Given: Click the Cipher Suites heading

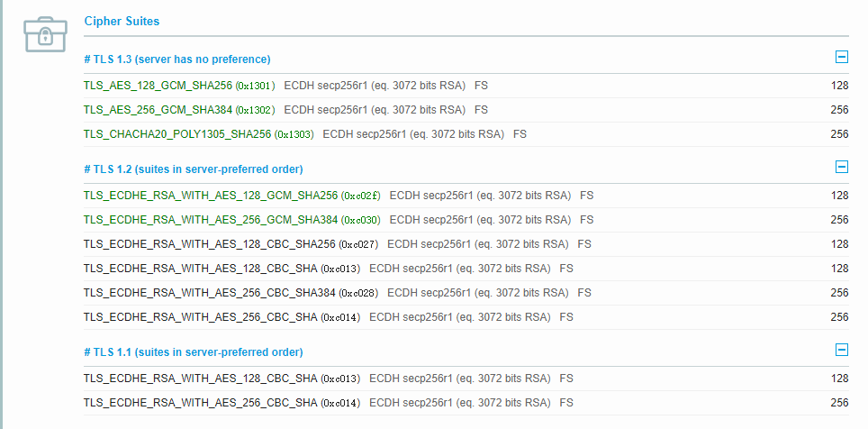Looking at the screenshot, I should [122, 20].
